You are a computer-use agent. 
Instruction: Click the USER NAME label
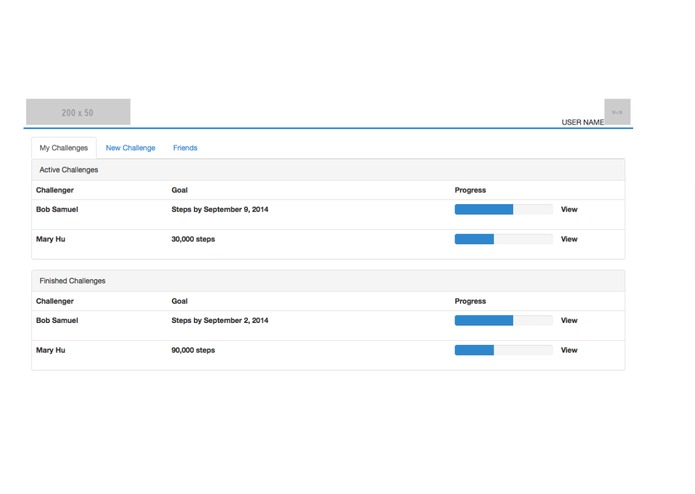point(582,122)
